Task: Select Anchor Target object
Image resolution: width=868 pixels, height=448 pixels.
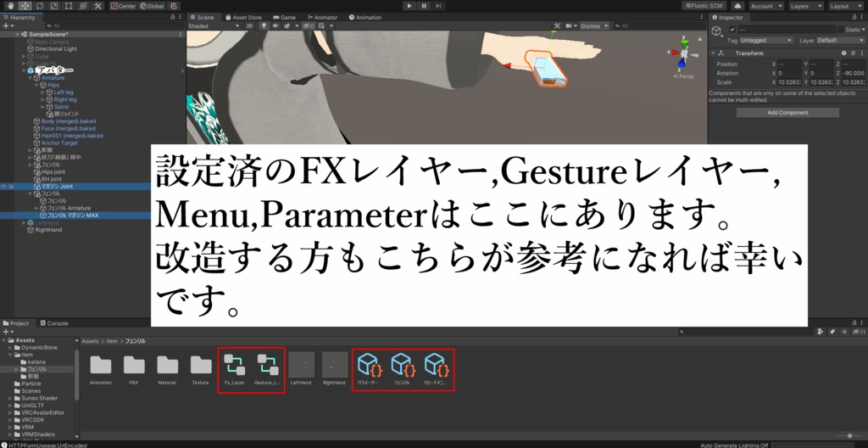Action: (59, 143)
